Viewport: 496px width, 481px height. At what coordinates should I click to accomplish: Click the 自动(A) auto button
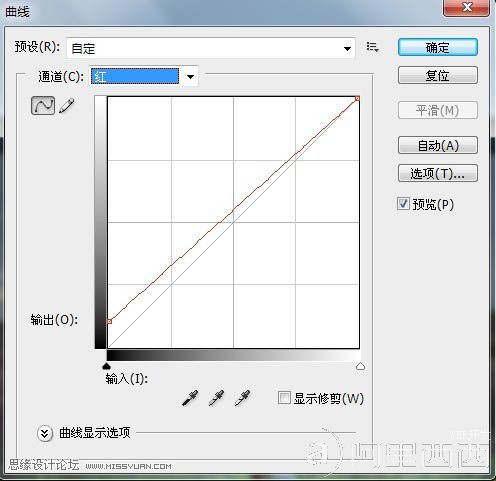pyautogui.click(x=438, y=145)
